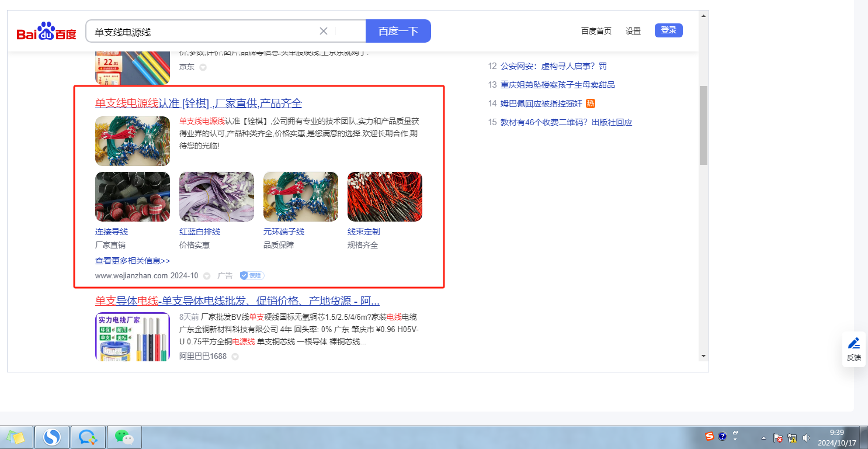Click the 保障 shield badge
Image resolution: width=868 pixels, height=449 pixels.
[252, 275]
